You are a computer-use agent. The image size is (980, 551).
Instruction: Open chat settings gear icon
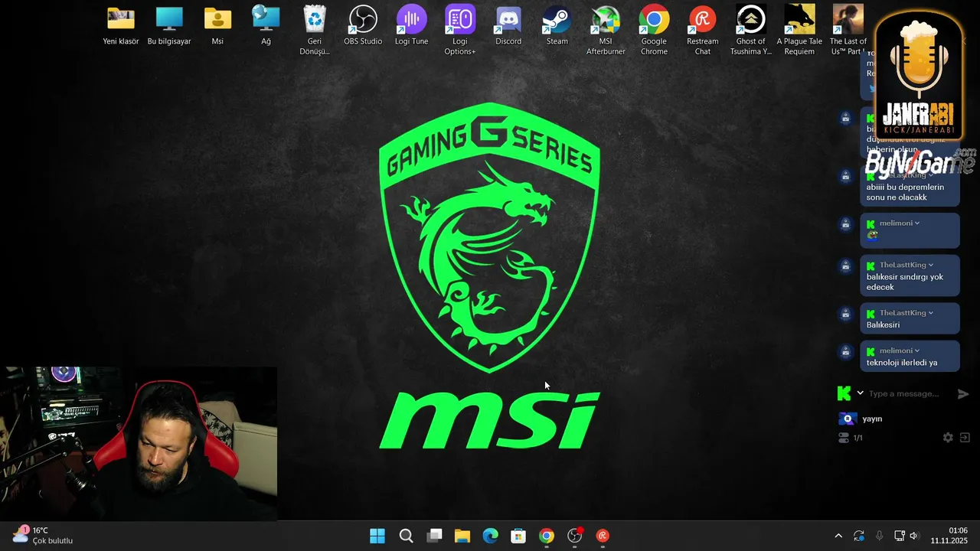click(x=948, y=438)
